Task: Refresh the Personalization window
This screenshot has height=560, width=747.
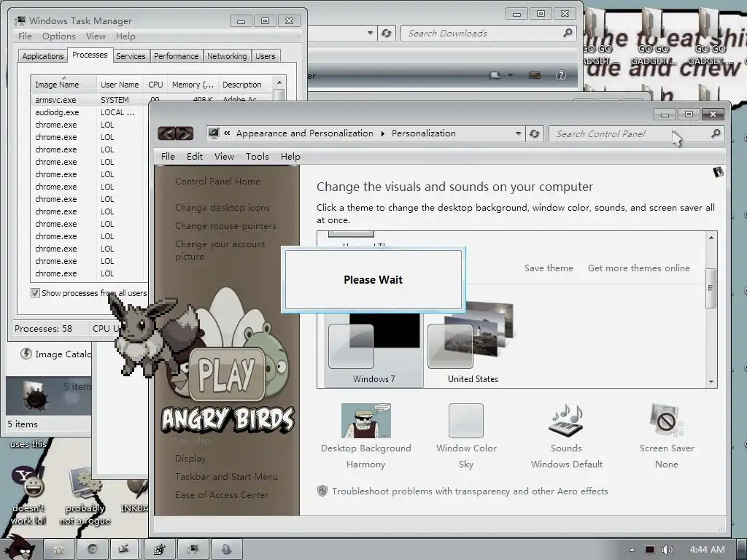Action: click(535, 134)
